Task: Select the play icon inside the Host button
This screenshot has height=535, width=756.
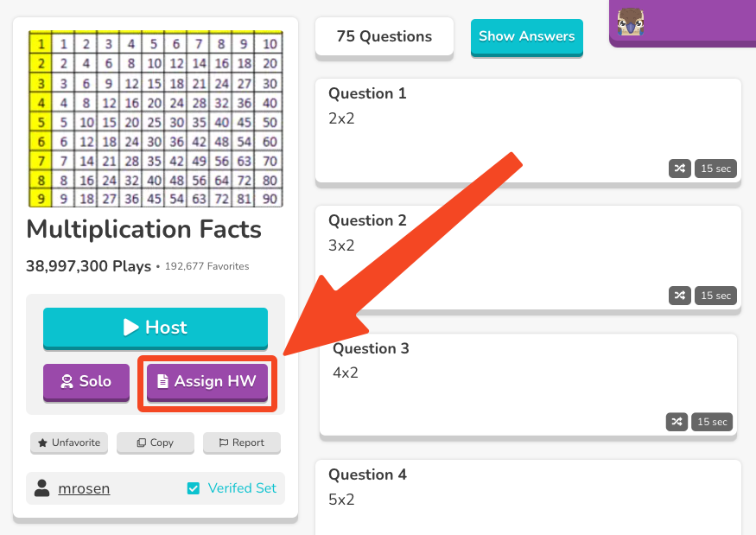Action: pos(130,328)
